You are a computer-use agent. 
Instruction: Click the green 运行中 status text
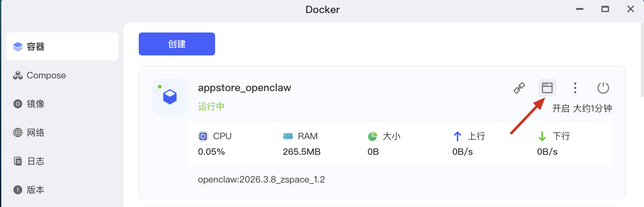pos(211,106)
